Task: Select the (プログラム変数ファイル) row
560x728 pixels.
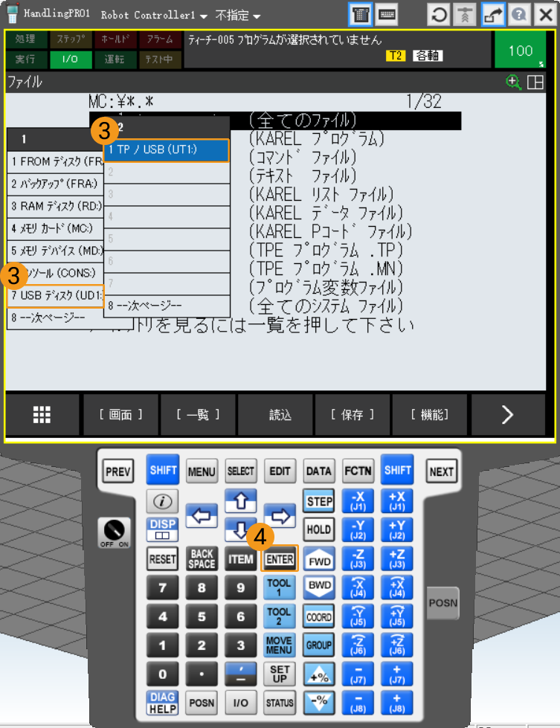Action: 326,287
